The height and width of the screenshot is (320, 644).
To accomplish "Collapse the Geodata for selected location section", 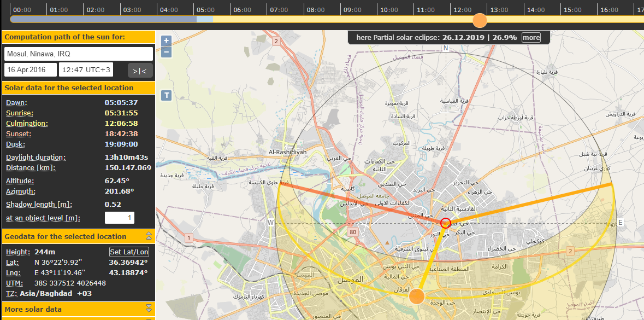I will tap(148, 236).
